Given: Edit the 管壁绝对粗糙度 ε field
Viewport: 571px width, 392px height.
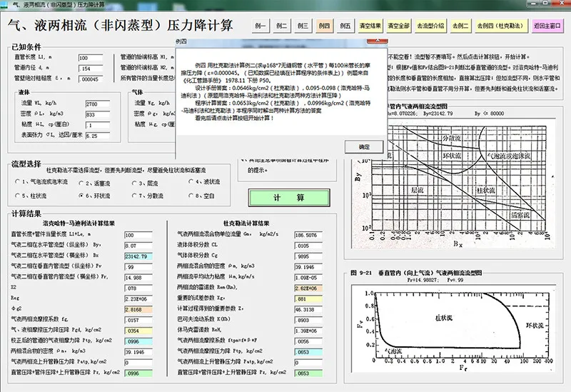Looking at the screenshot, I should coord(91,79).
